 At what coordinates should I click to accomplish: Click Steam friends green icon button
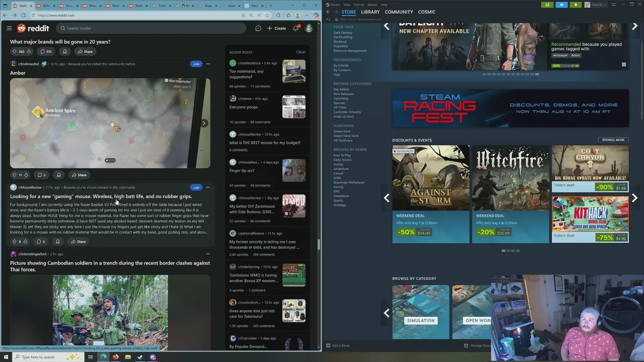(x=547, y=5)
